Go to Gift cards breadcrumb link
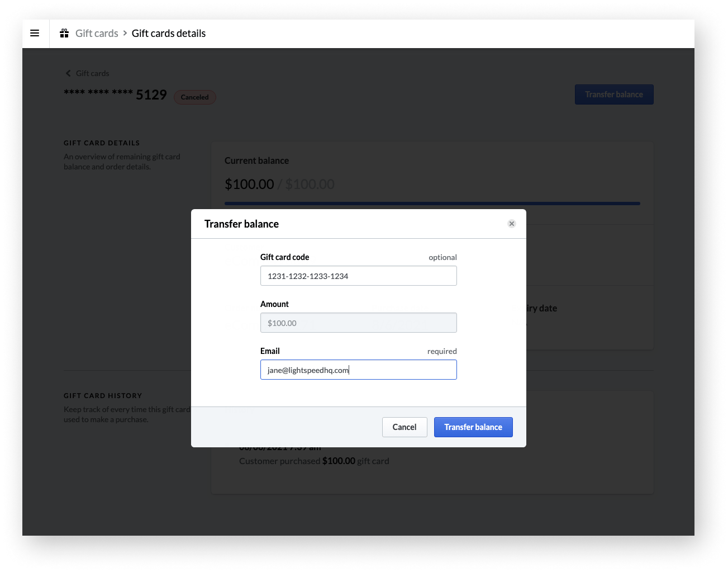Viewport: 728px width, 572px height. click(97, 34)
